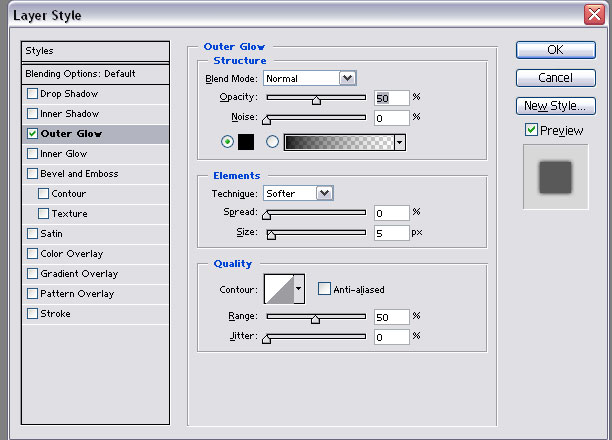The height and width of the screenshot is (440, 612).
Task: Click the Noise value field
Action: pos(391,118)
